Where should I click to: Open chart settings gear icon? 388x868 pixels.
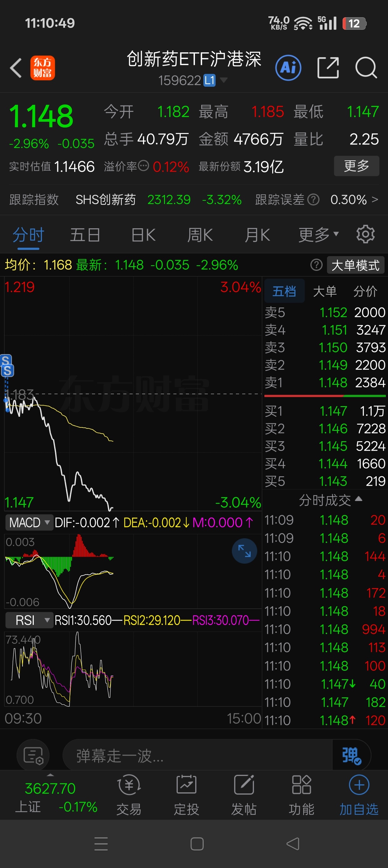(365, 234)
